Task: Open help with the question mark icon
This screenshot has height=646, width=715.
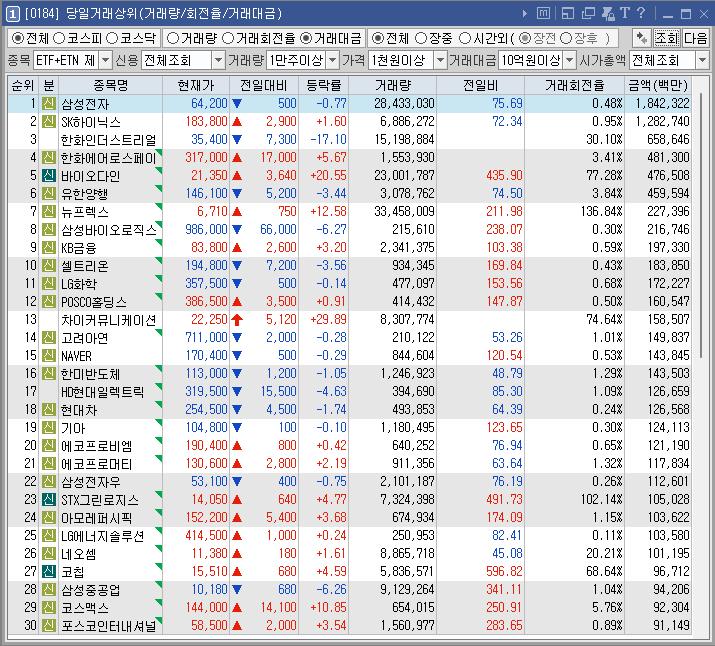Action: (x=641, y=13)
